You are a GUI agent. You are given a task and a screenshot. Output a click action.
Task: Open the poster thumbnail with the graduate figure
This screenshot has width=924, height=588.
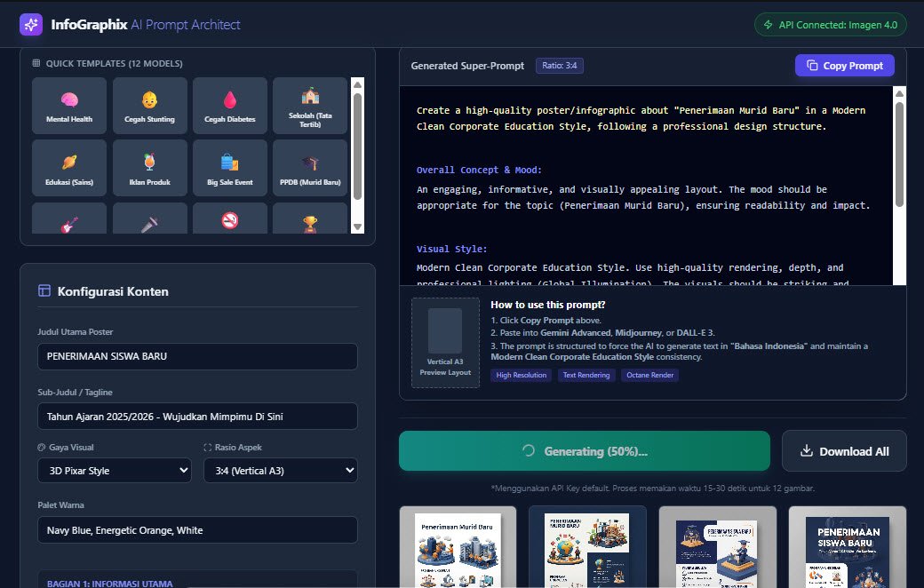pos(717,547)
